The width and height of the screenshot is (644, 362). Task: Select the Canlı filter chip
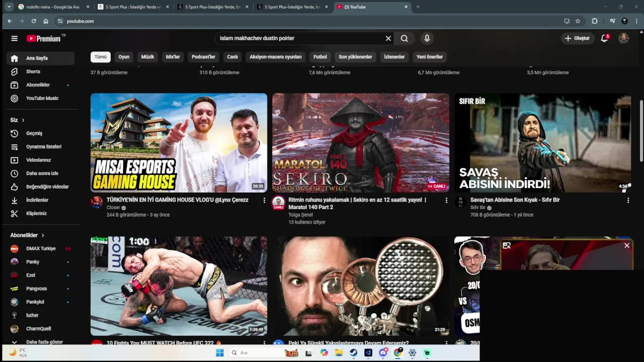232,57
